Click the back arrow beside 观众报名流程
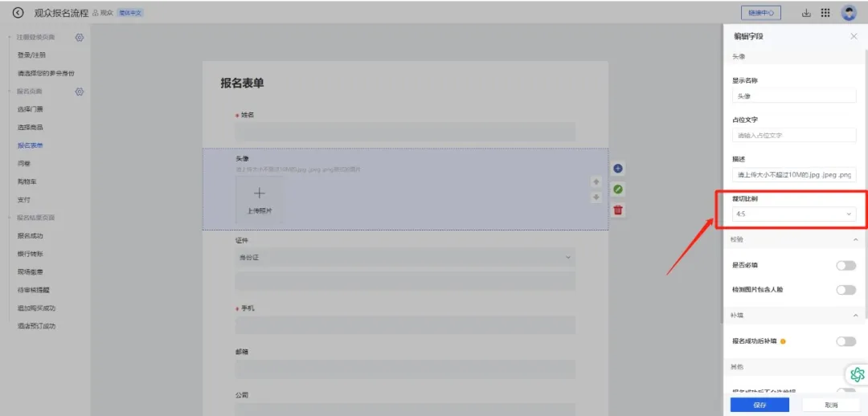The image size is (868, 416). [18, 13]
